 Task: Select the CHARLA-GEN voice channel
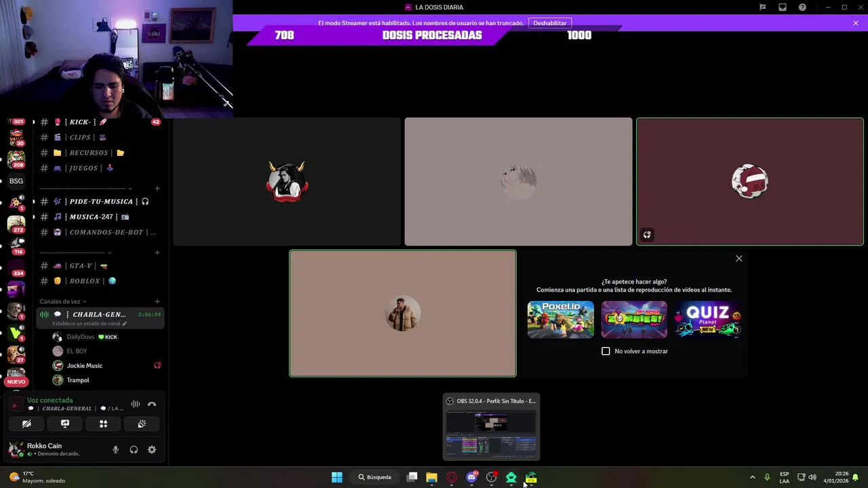coord(100,318)
